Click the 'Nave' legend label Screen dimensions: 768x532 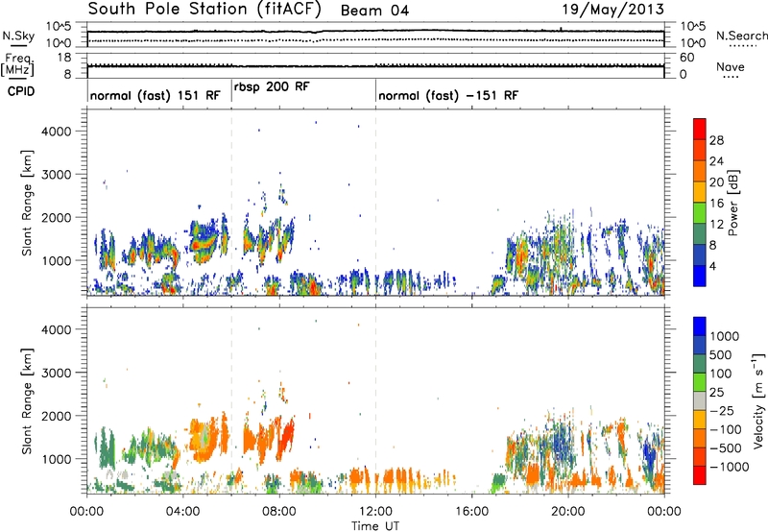click(731, 67)
